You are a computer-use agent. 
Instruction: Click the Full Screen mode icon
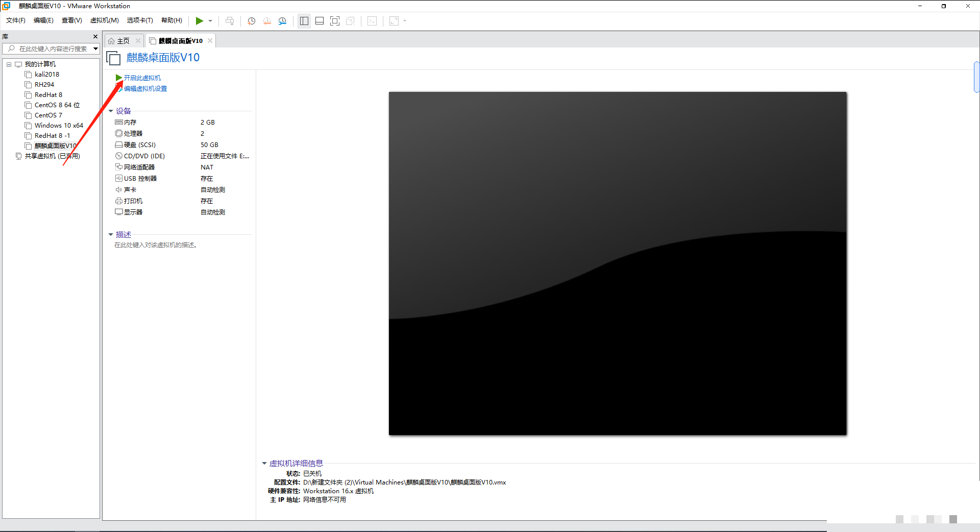point(335,21)
